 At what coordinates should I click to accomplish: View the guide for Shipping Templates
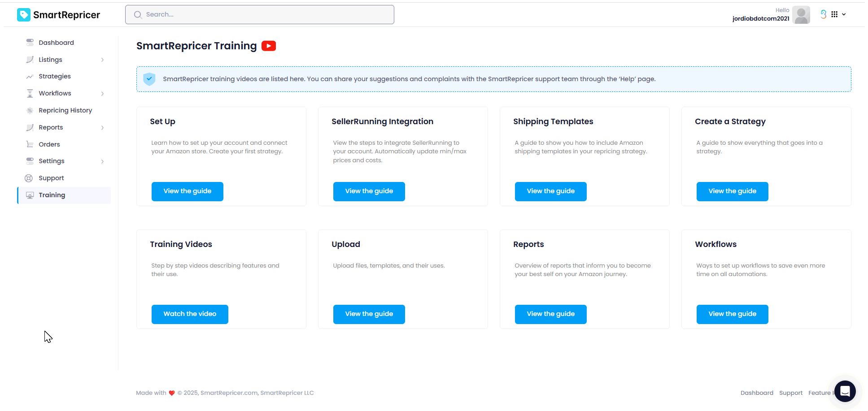click(x=551, y=191)
